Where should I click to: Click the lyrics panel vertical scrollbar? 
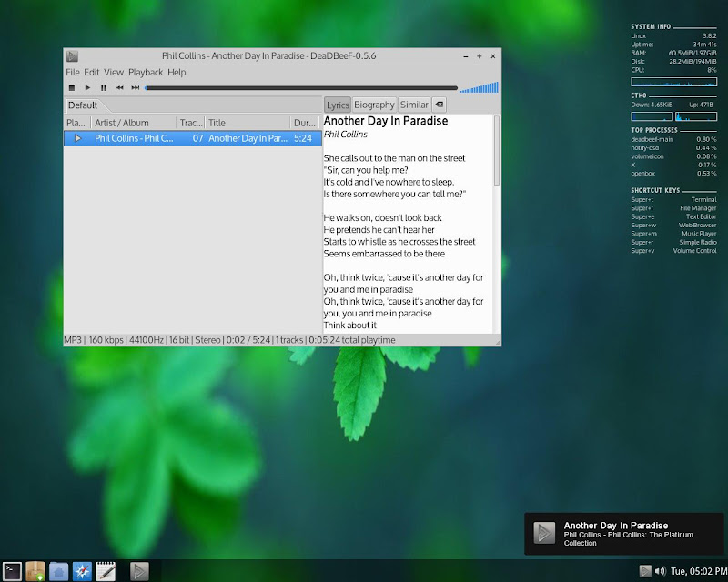(496, 150)
